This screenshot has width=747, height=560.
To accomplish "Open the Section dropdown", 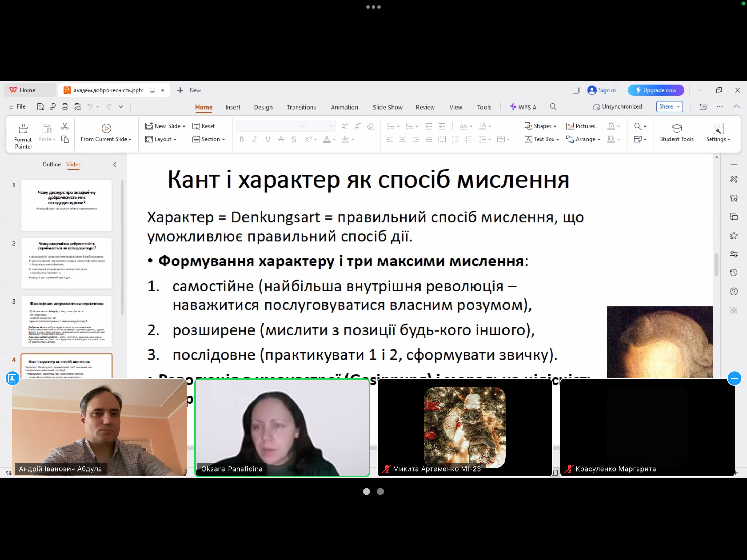I will point(224,139).
